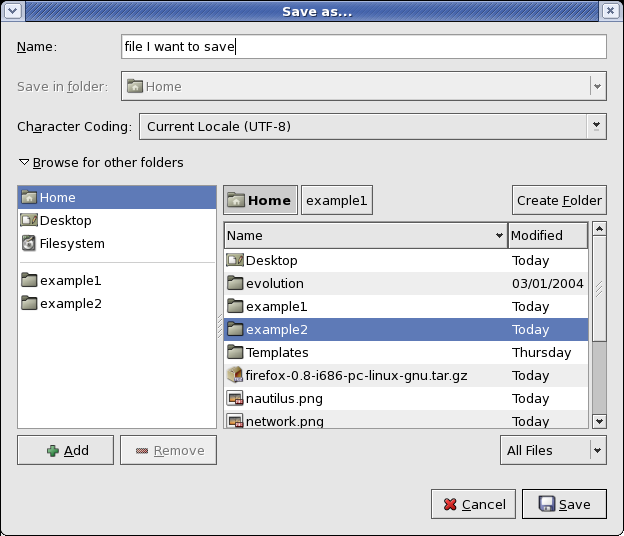Open the Save in folder dropdown

[364, 86]
